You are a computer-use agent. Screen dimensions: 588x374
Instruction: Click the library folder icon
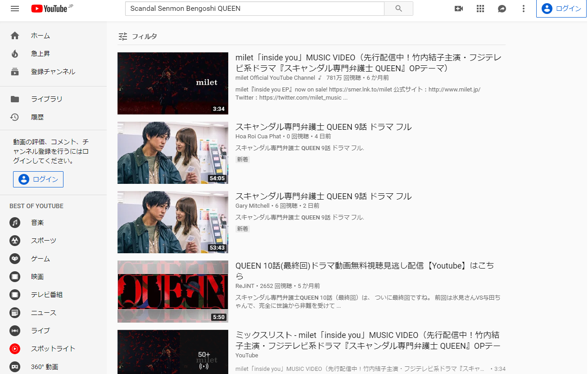click(x=15, y=99)
